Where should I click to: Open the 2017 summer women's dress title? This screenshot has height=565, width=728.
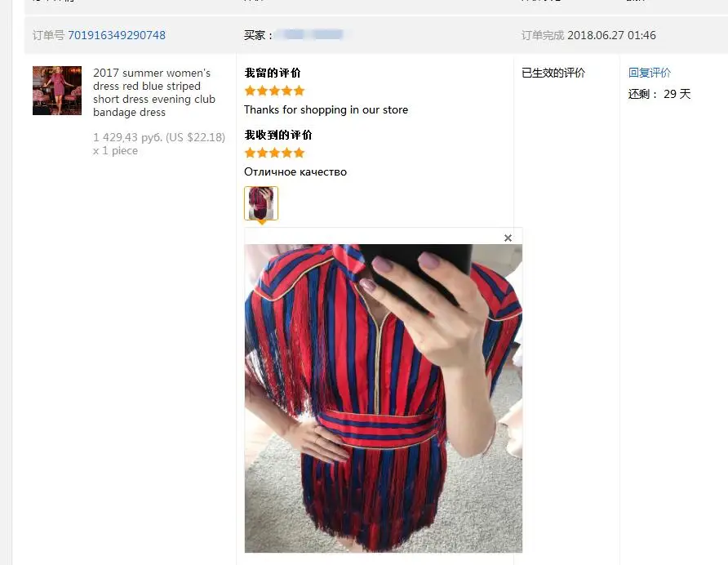pos(154,92)
